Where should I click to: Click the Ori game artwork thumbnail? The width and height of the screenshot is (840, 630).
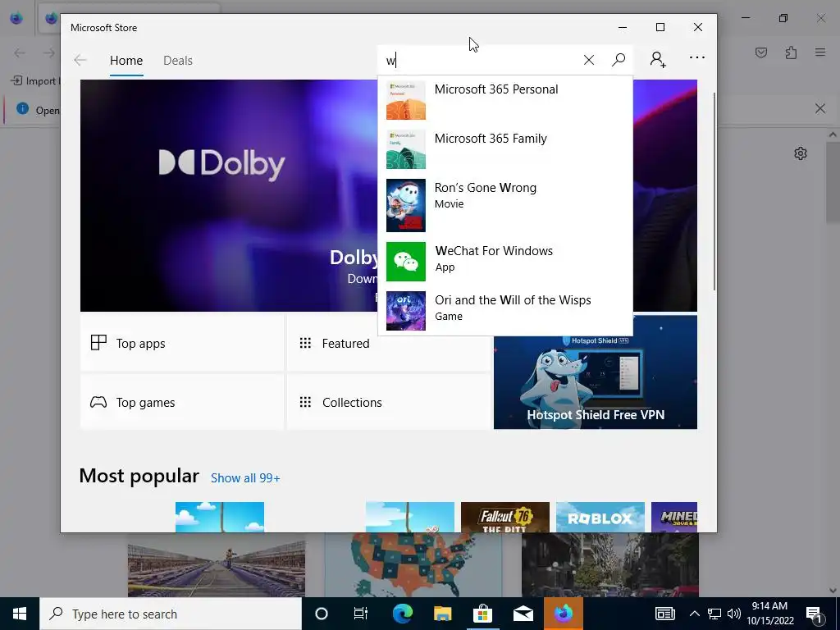(405, 311)
